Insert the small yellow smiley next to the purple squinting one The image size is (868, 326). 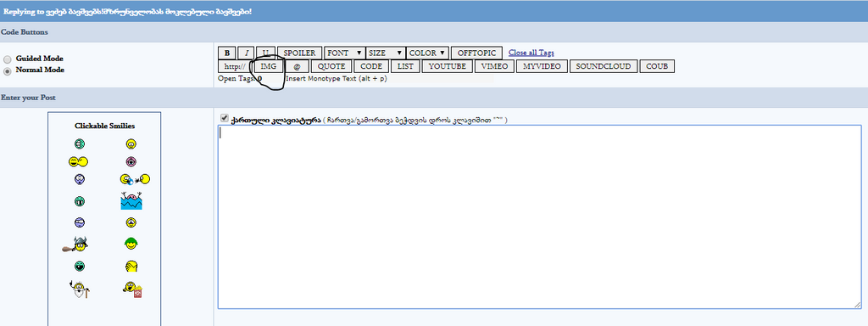pyautogui.click(x=131, y=222)
